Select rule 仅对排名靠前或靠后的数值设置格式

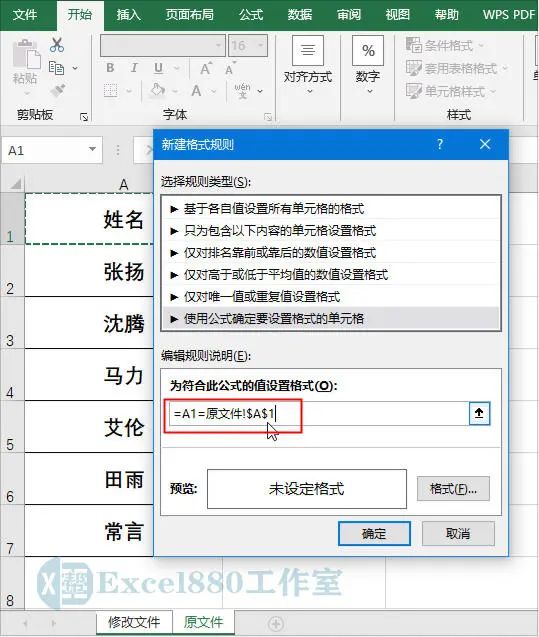331,253
